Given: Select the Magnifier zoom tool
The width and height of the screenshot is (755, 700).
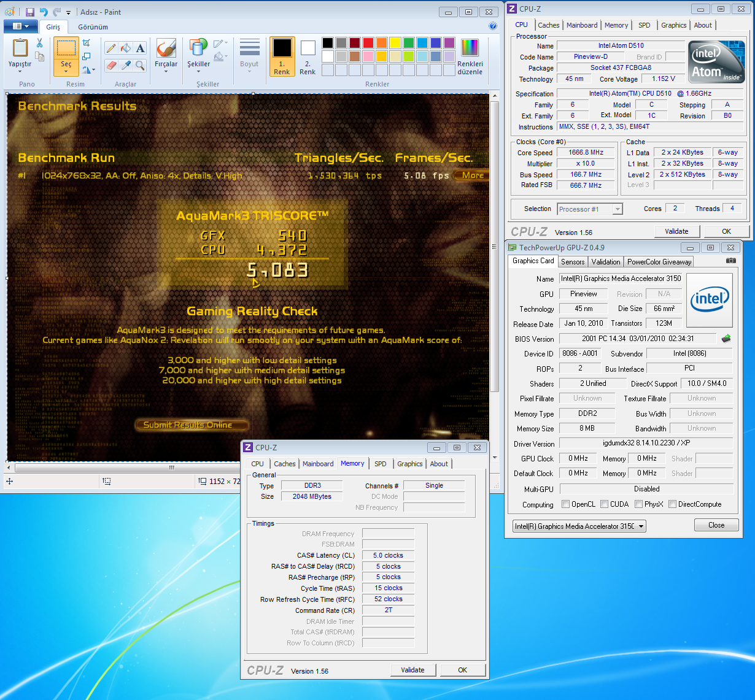Looking at the screenshot, I should 141,65.
